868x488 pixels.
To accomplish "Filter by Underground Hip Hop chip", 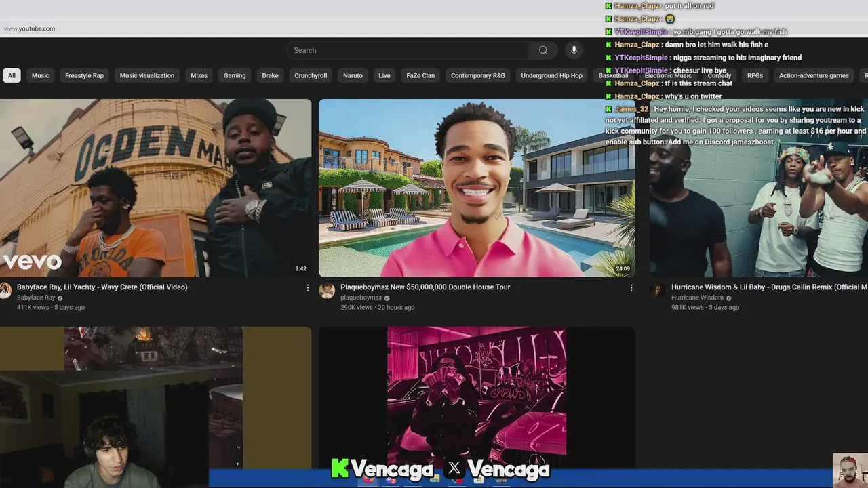I will pyautogui.click(x=551, y=76).
